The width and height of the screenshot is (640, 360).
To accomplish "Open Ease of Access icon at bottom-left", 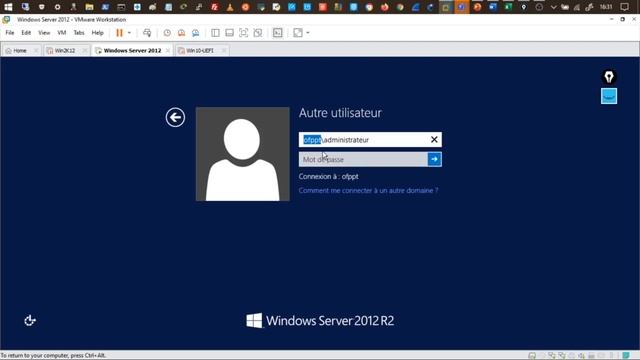I will [x=30, y=321].
